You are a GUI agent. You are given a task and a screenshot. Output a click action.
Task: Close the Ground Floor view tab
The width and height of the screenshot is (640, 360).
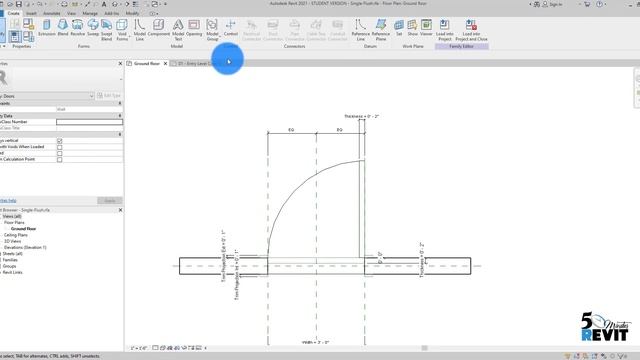165,64
